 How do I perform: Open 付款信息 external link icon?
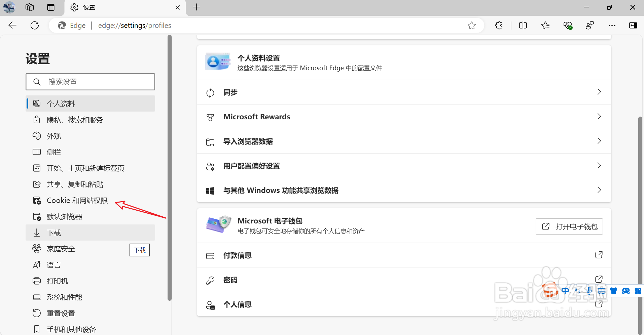click(x=599, y=255)
